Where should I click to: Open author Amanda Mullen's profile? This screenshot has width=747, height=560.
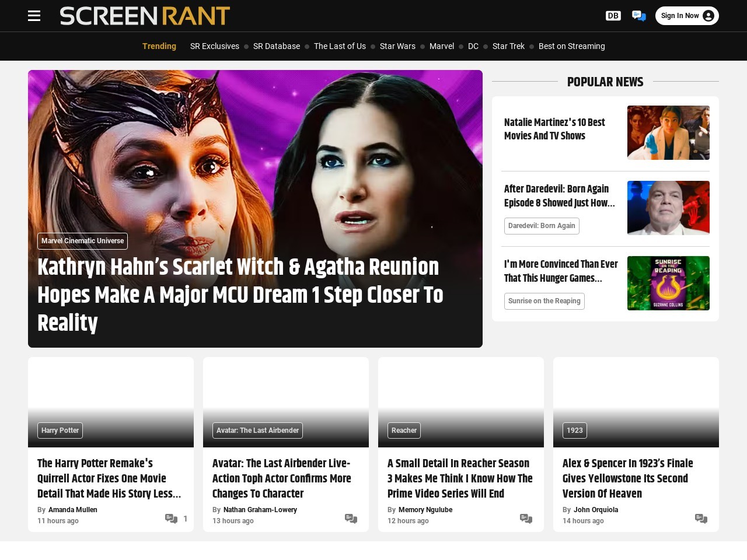pos(73,510)
